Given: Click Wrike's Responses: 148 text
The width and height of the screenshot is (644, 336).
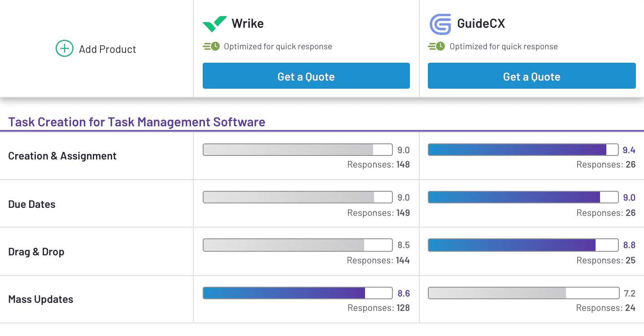Looking at the screenshot, I should (379, 164).
